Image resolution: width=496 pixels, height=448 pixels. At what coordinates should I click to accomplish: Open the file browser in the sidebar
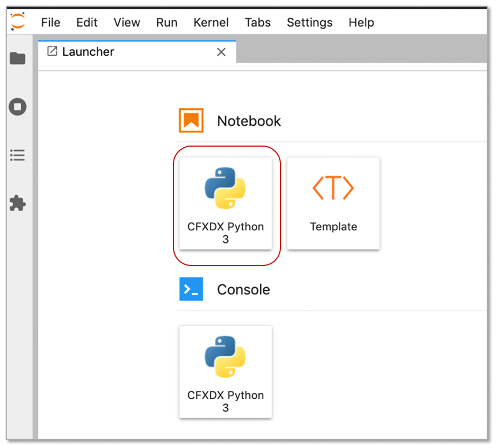pyautogui.click(x=17, y=59)
